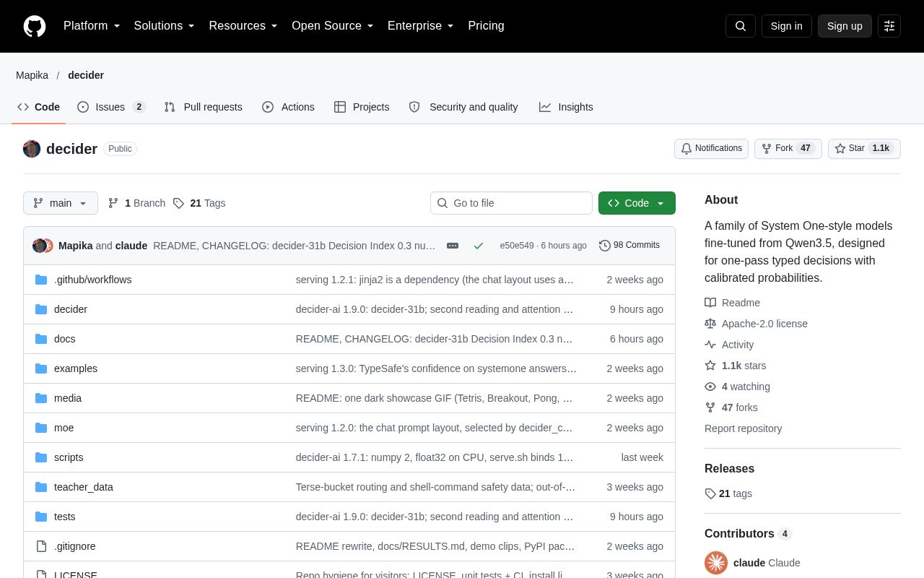Open the green Code dropdown button
This screenshot has width=924, height=578.
(637, 203)
